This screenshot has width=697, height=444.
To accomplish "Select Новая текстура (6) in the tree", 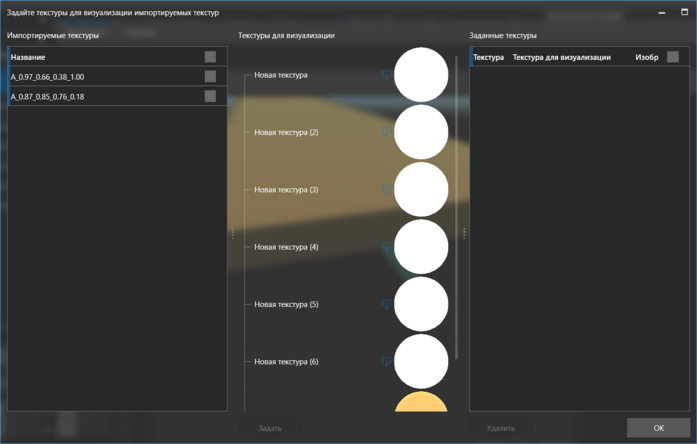I will point(286,361).
